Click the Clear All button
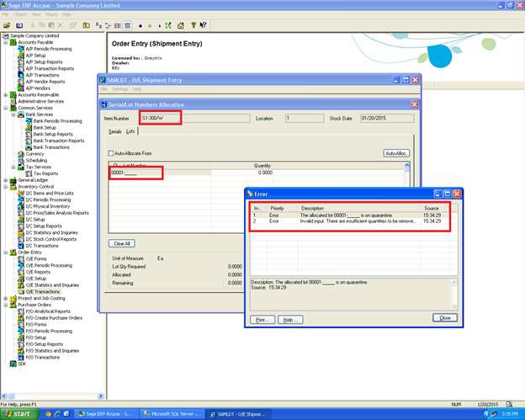 click(x=122, y=243)
